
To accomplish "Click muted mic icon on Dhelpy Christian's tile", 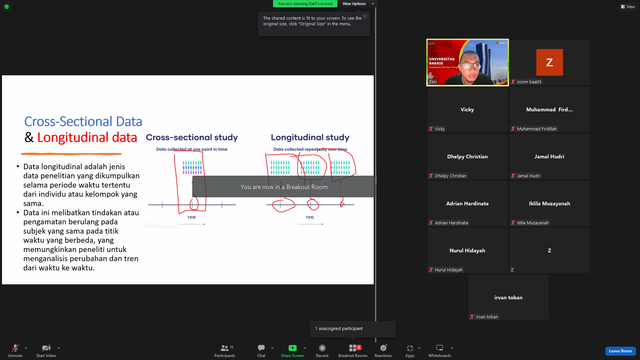I will [x=431, y=176].
